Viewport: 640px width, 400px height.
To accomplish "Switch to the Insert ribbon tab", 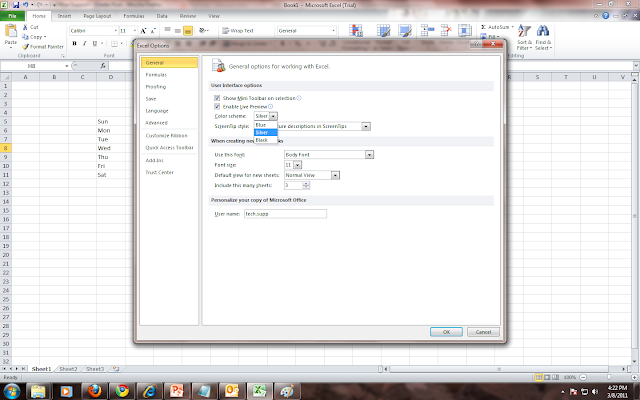I will tap(64, 16).
